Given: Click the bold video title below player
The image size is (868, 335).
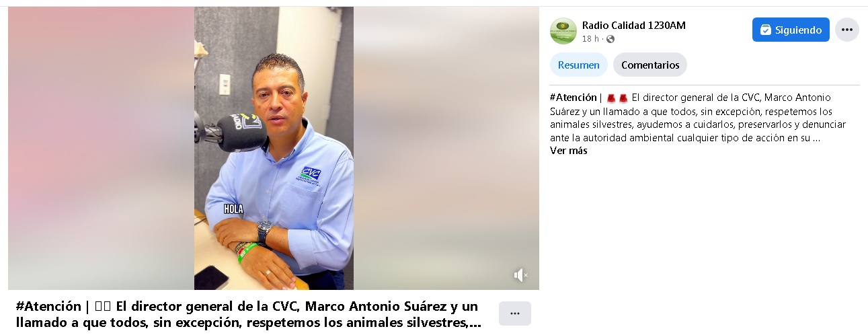Looking at the screenshot, I should pos(248,314).
